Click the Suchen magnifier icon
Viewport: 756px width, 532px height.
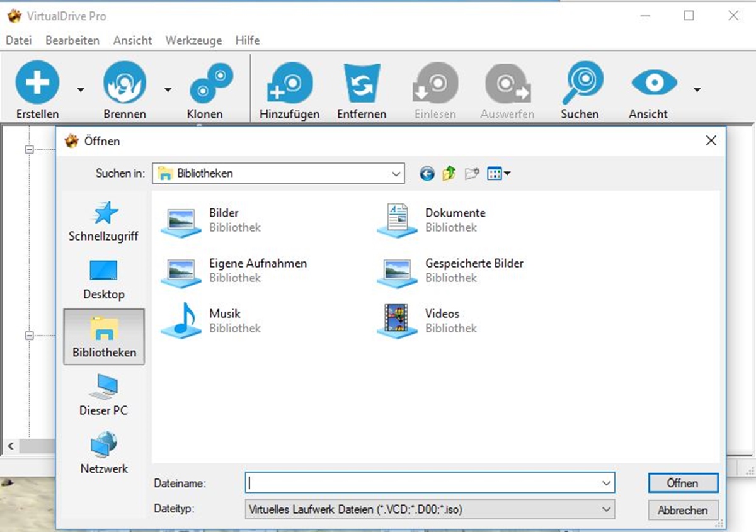(x=583, y=84)
